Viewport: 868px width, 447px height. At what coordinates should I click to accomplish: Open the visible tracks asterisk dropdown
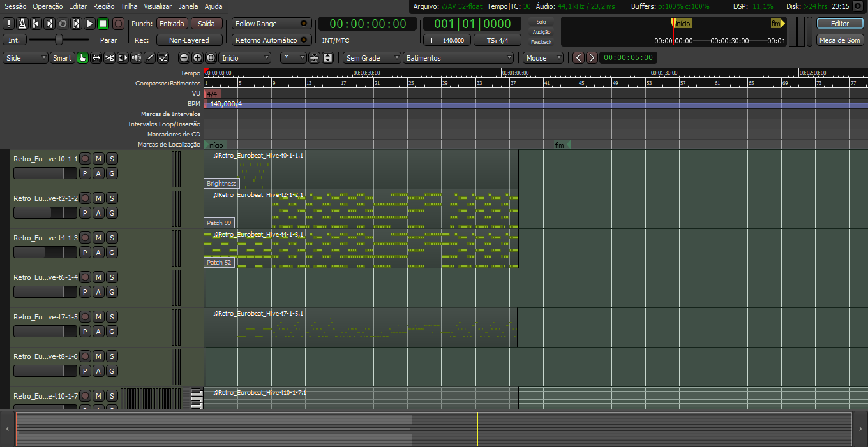[294, 57]
